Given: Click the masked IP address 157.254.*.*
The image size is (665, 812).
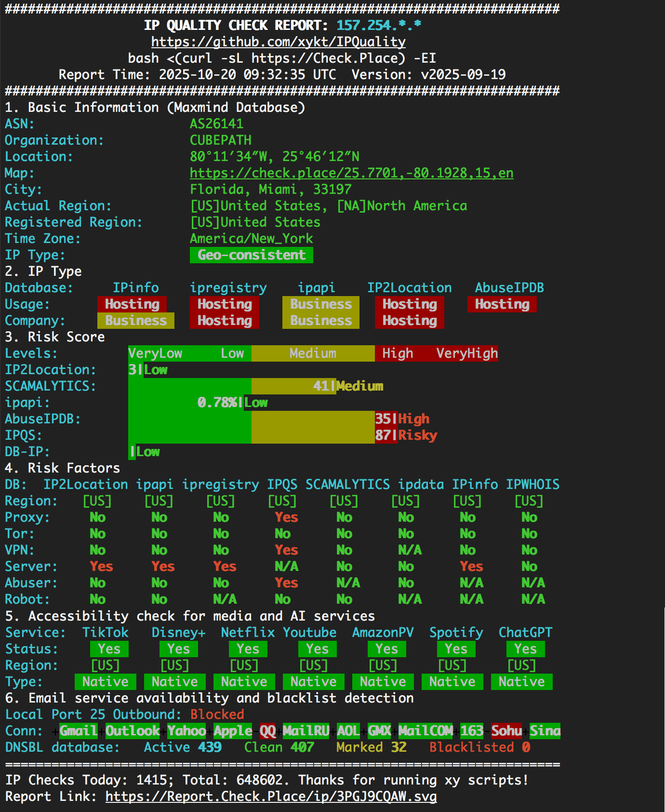Looking at the screenshot, I should (379, 26).
